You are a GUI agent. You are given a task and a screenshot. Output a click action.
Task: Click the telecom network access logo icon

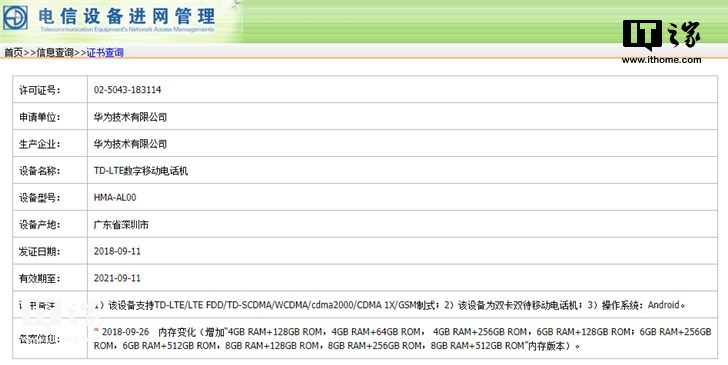click(15, 18)
